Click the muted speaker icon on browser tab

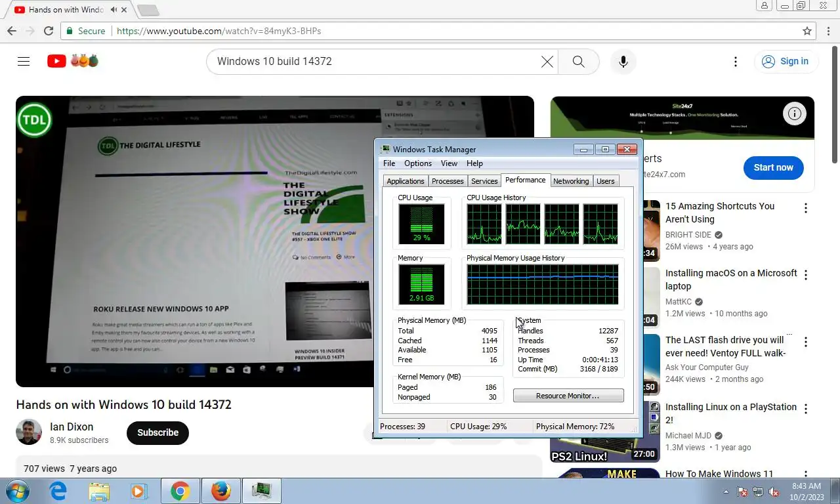(x=114, y=10)
